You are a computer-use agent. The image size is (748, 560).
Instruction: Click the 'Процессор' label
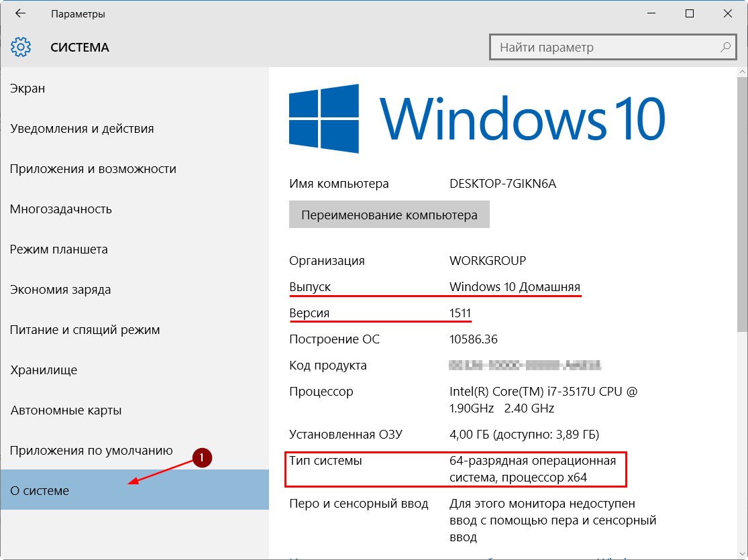click(x=321, y=392)
